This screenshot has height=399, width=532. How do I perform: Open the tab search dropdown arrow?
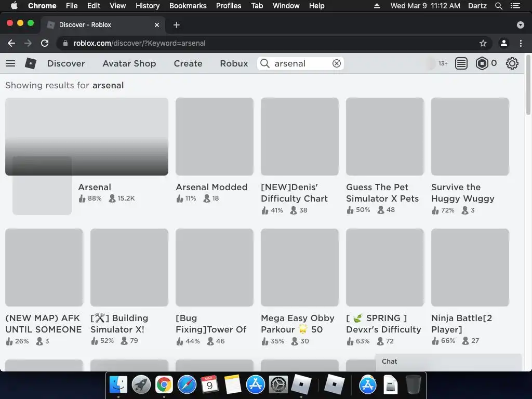(x=520, y=25)
